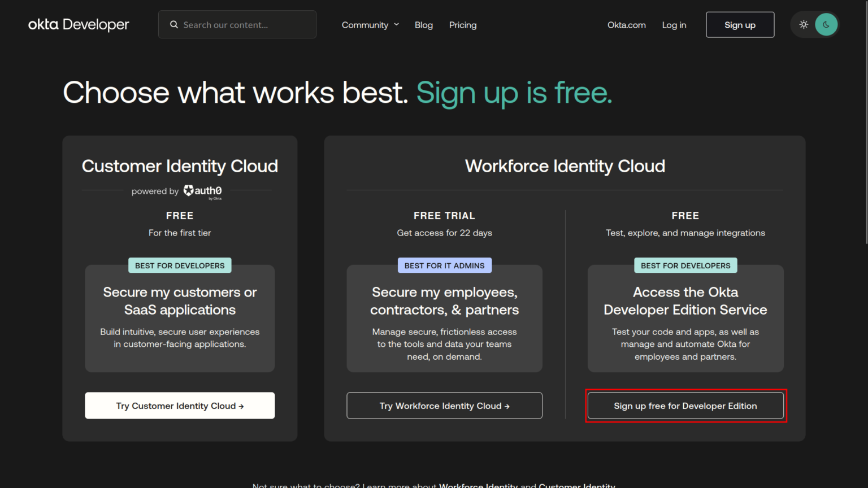Open the Workforce Identity learn-more link
868x488 pixels.
click(x=478, y=485)
